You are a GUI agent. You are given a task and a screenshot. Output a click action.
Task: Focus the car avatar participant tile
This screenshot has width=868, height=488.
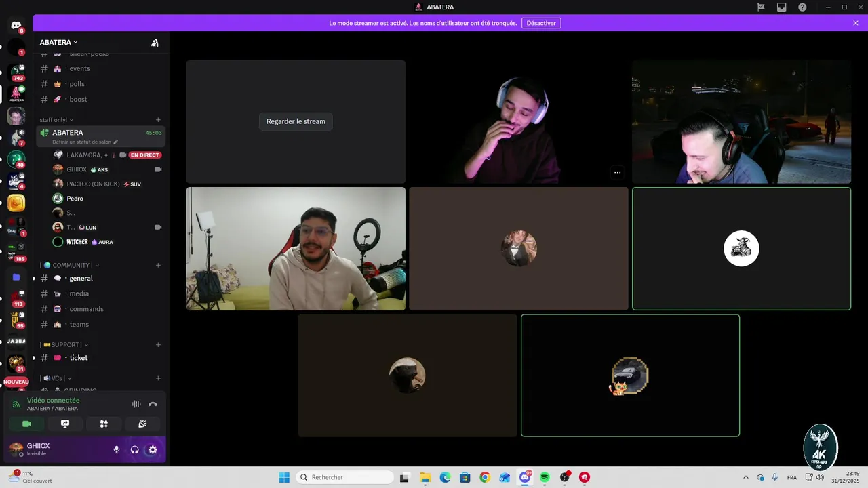pyautogui.click(x=630, y=375)
